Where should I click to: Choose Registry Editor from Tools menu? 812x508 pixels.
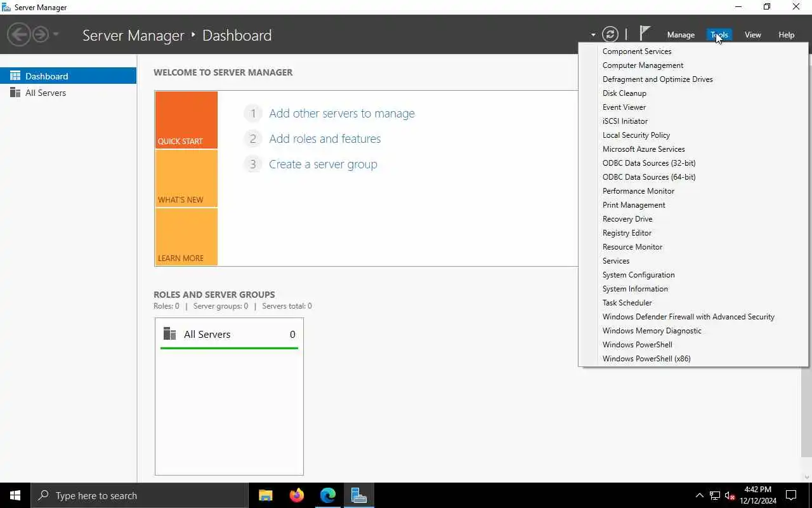(x=693, y=233)
